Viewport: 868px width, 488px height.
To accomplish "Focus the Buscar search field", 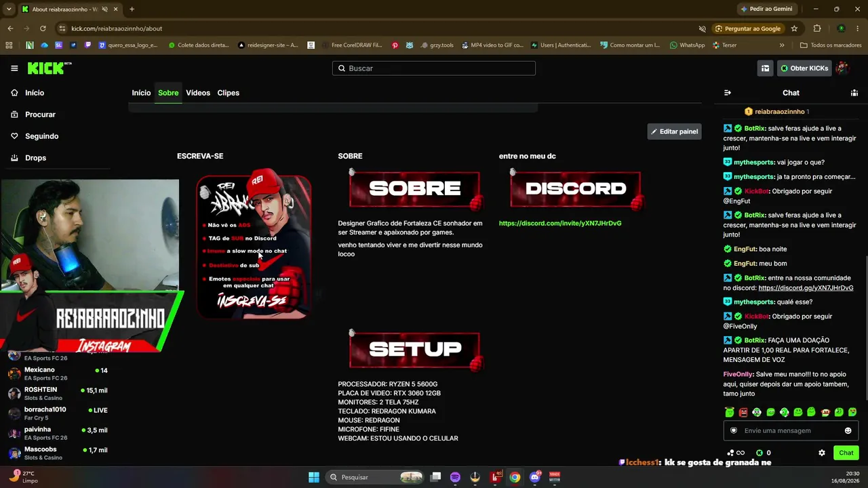I will pos(434,68).
